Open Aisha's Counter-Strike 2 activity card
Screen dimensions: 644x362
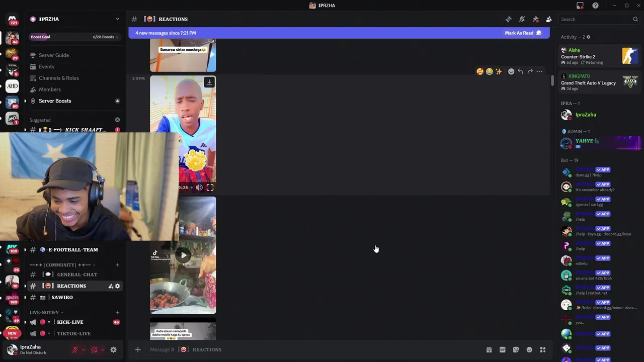(x=600, y=56)
